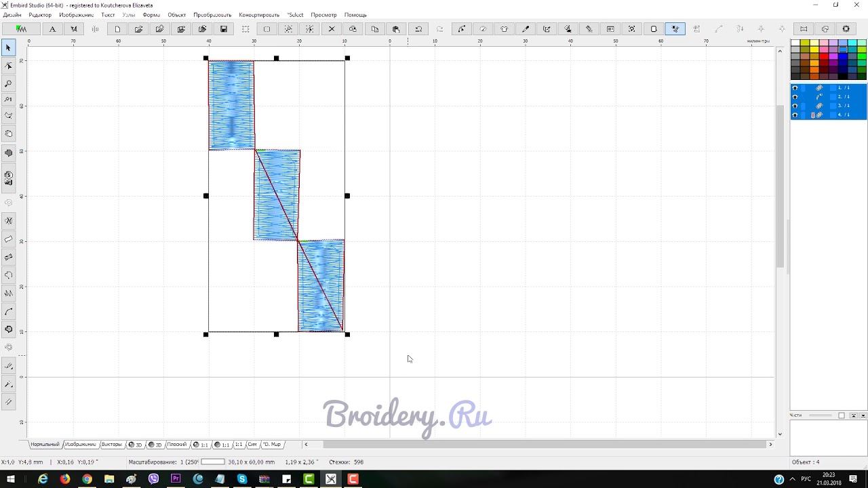Image resolution: width=868 pixels, height=488 pixels.
Task: Open the Помощь menu
Action: click(x=355, y=15)
